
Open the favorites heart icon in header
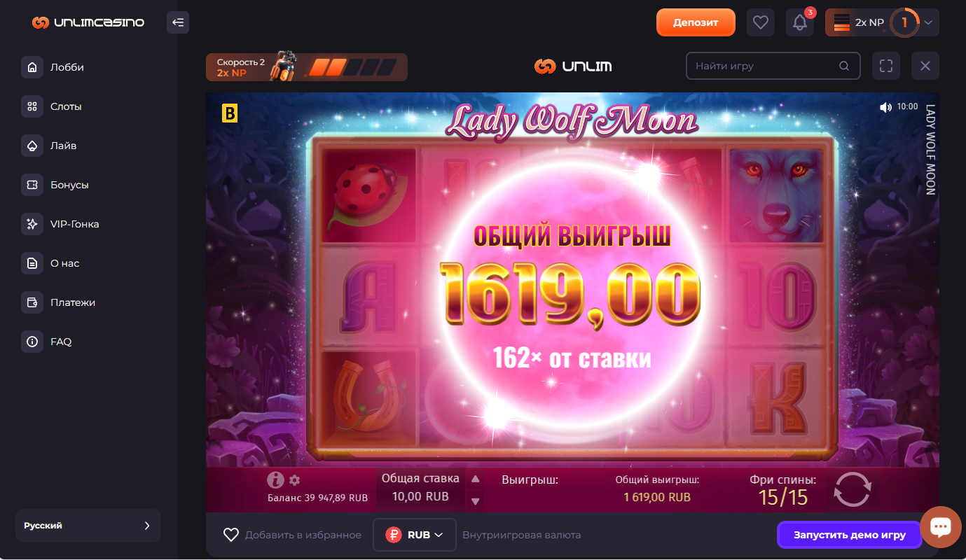coord(761,22)
